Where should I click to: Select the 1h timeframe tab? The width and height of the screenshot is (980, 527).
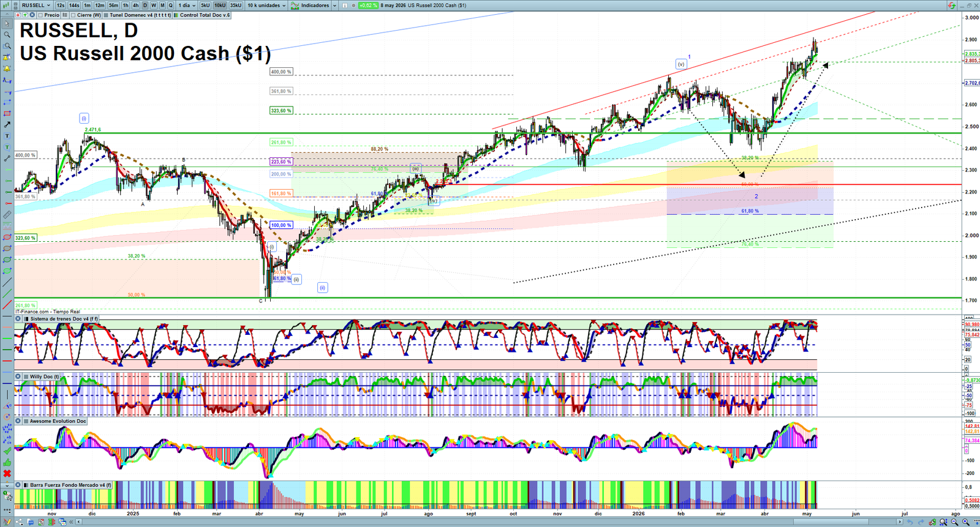pos(126,5)
